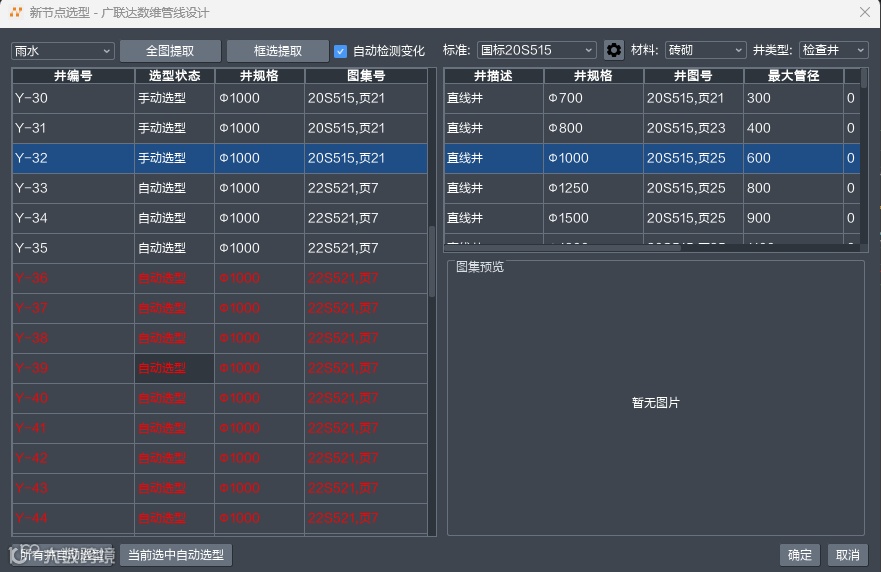The image size is (881, 572).
Task: Click the 全图提取 button
Action: tap(170, 51)
